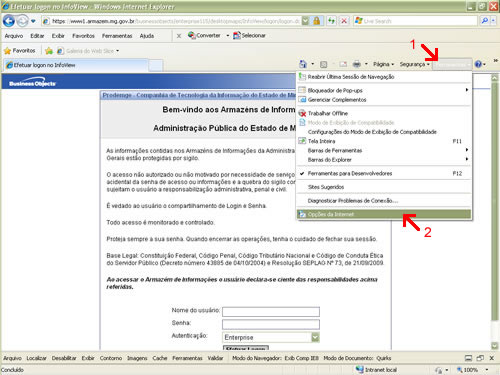Click the browser Back arrow button
Image resolution: width=500 pixels, height=375 pixels.
pos(9,21)
